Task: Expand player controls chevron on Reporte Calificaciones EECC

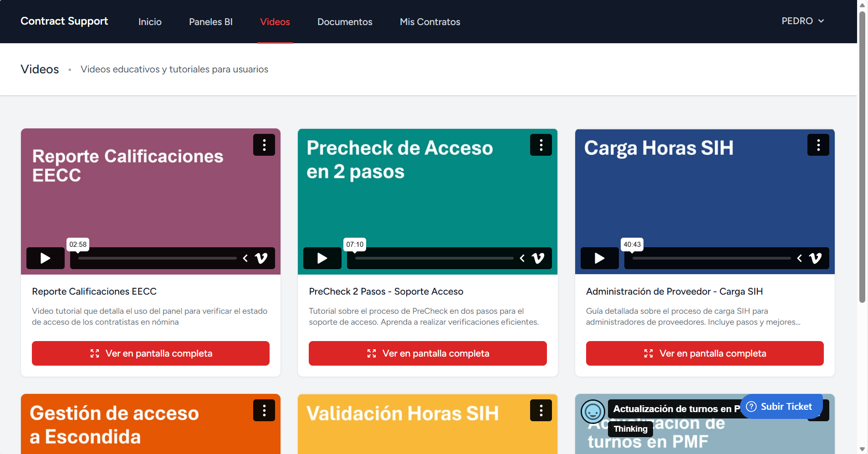Action: click(245, 258)
